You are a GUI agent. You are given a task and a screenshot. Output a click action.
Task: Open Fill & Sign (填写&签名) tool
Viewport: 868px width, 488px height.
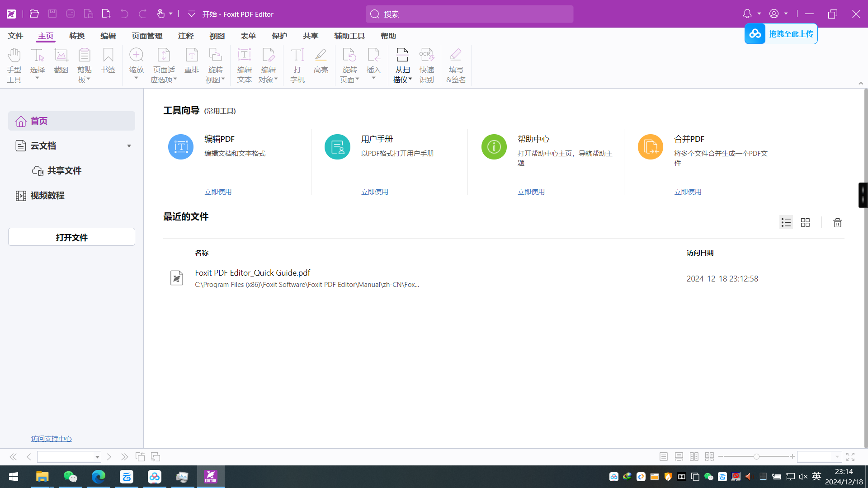(456, 66)
